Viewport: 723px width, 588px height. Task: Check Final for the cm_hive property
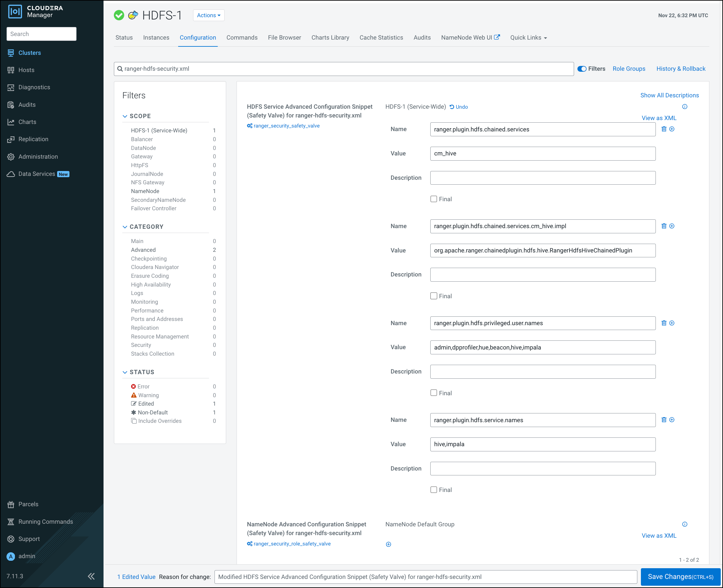click(x=434, y=199)
